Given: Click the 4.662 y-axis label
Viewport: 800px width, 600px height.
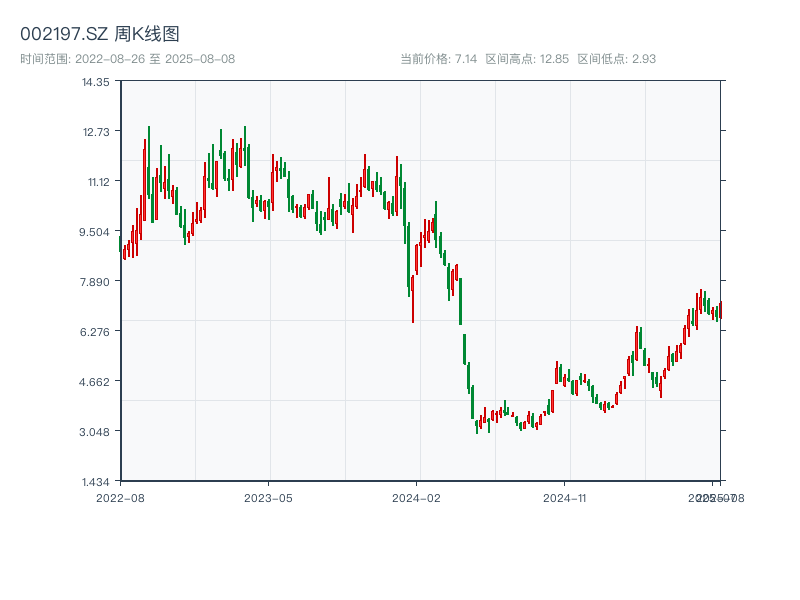Looking at the screenshot, I should coord(94,382).
